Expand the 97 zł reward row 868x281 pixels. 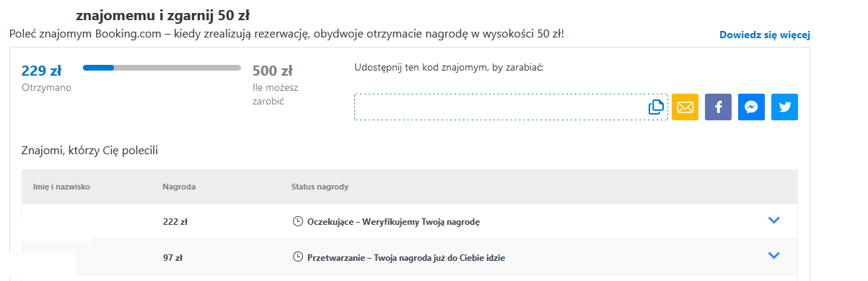tap(774, 255)
